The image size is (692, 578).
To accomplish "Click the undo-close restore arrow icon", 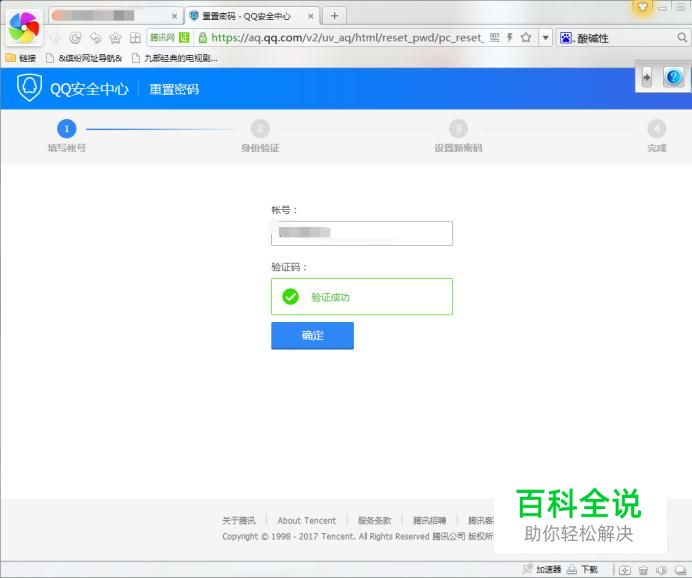I will click(x=95, y=38).
